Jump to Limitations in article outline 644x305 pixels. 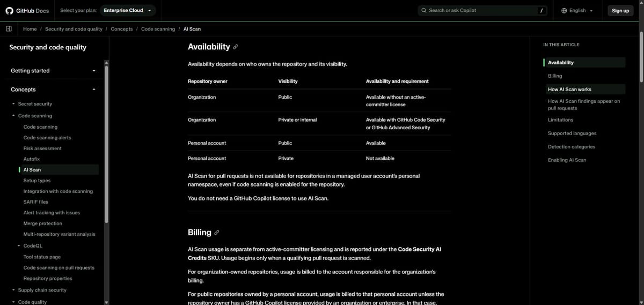point(560,120)
